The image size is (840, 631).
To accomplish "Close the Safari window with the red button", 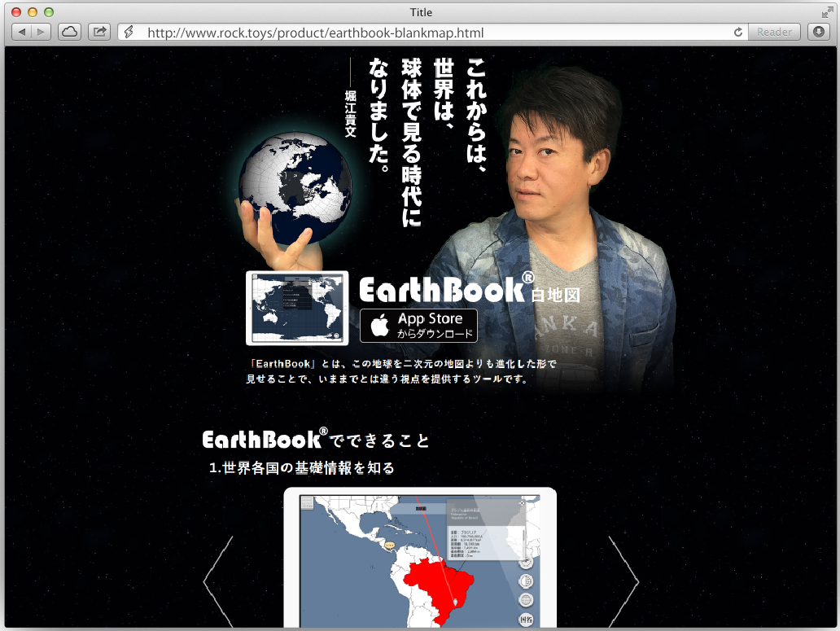I will pos(16,12).
